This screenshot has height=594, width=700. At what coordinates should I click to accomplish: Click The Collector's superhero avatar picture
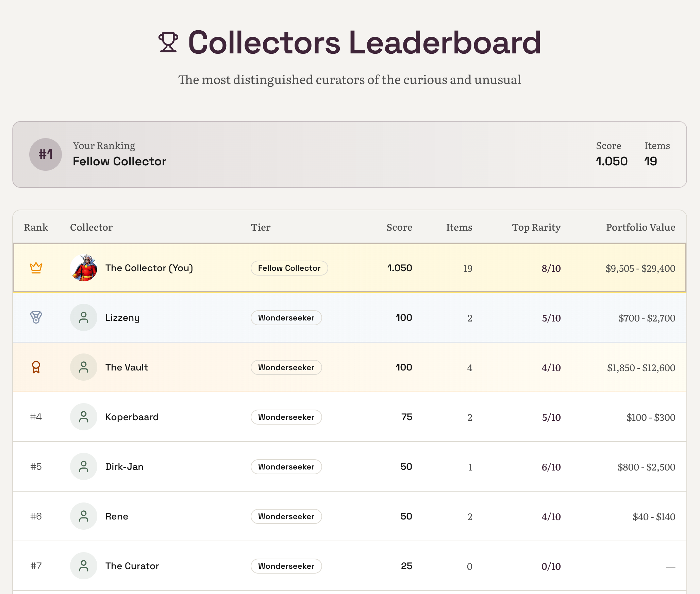coord(84,268)
